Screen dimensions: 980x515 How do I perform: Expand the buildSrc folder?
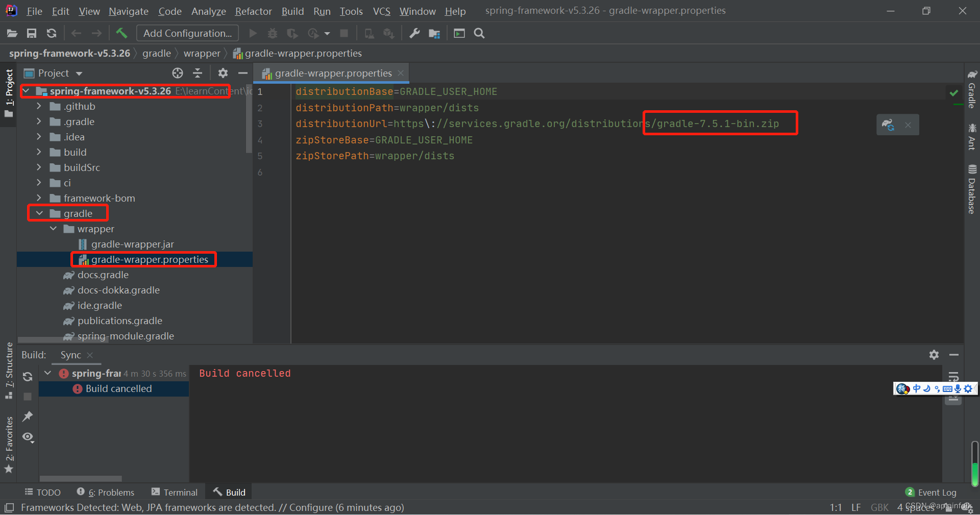[x=39, y=167]
